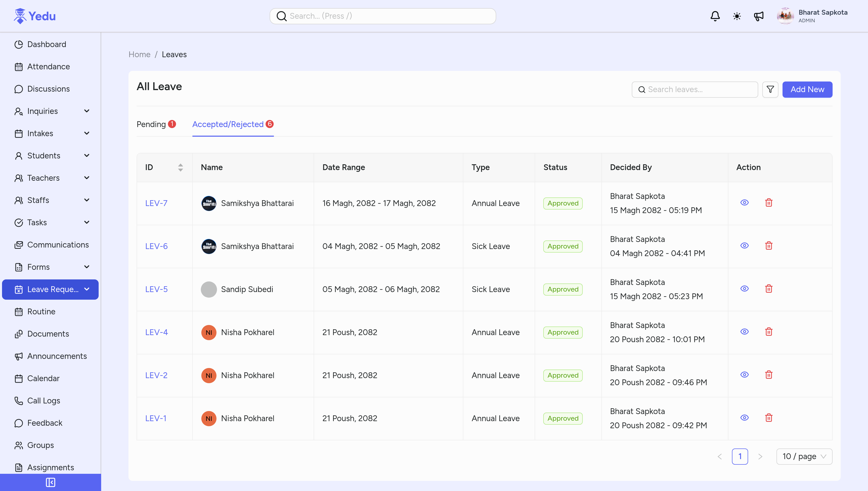Open the filter icon beside leave search
868x491 pixels.
pos(770,89)
